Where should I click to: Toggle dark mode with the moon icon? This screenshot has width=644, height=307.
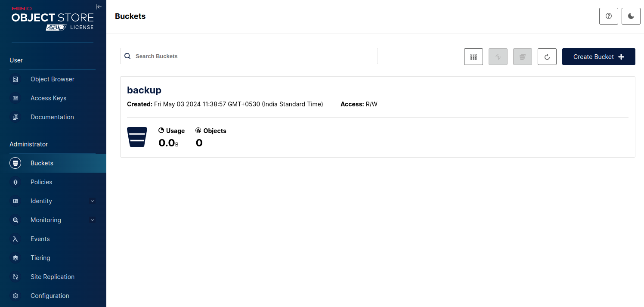[631, 16]
